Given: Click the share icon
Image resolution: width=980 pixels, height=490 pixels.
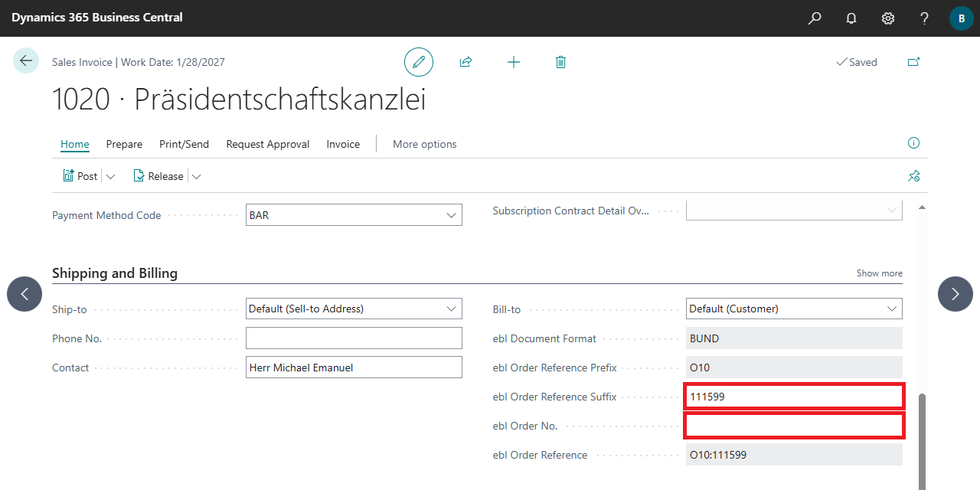Looking at the screenshot, I should (465, 62).
